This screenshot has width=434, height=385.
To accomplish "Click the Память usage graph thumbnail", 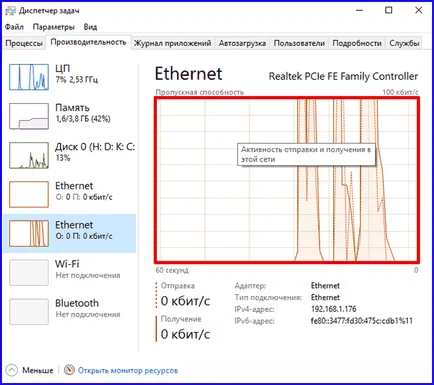I will [x=29, y=116].
